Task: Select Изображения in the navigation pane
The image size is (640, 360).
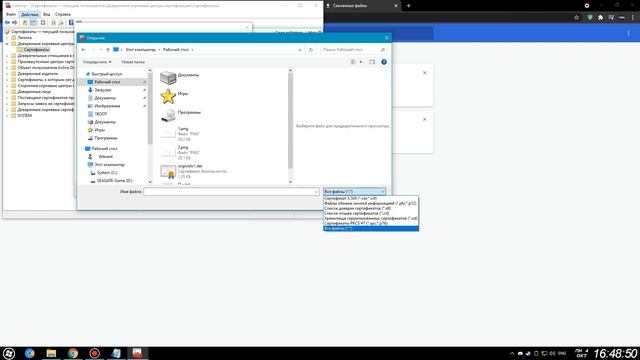Action: 107,106
